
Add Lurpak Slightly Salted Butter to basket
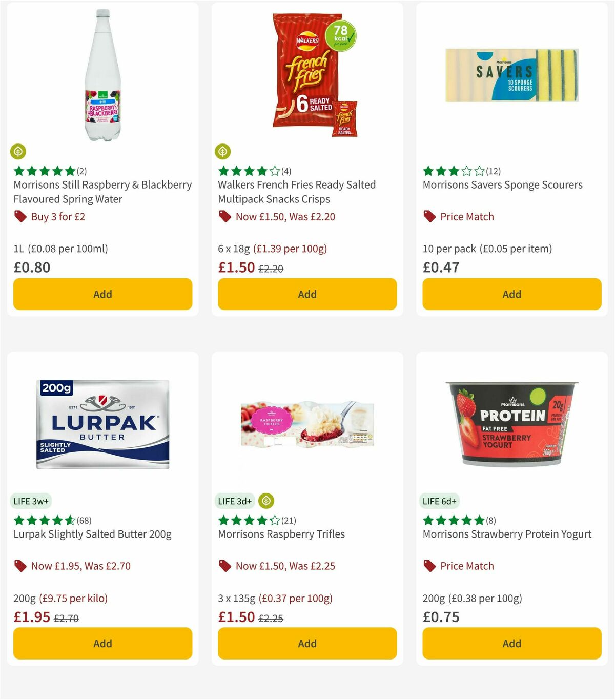[x=102, y=643]
